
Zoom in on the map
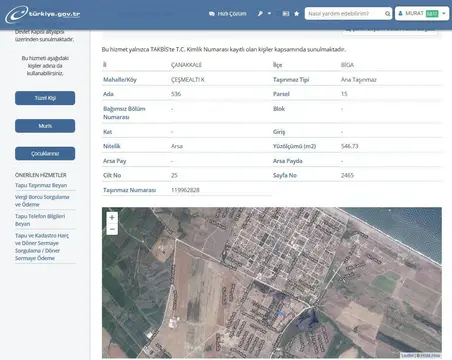(x=112, y=218)
